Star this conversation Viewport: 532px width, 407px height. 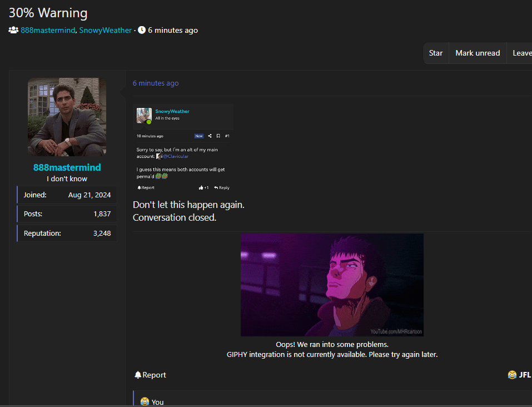(436, 53)
